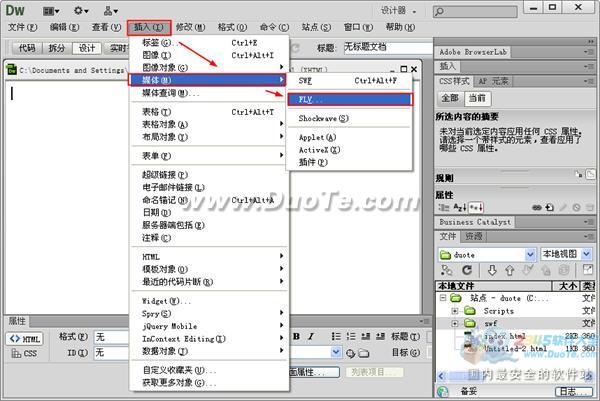Click the ordered list icon in Properties

coord(351,336)
